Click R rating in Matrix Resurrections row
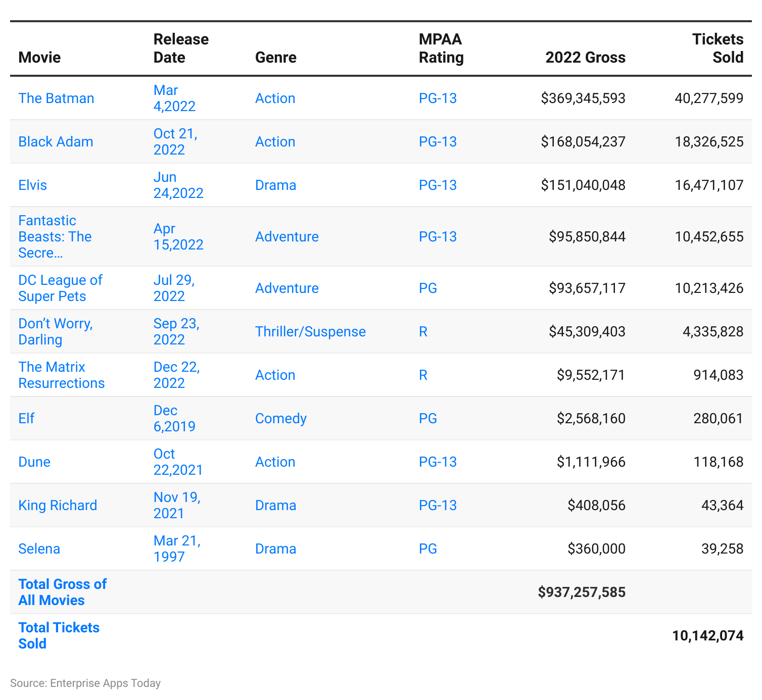Image resolution: width=762 pixels, height=700 pixels. pyautogui.click(x=423, y=375)
